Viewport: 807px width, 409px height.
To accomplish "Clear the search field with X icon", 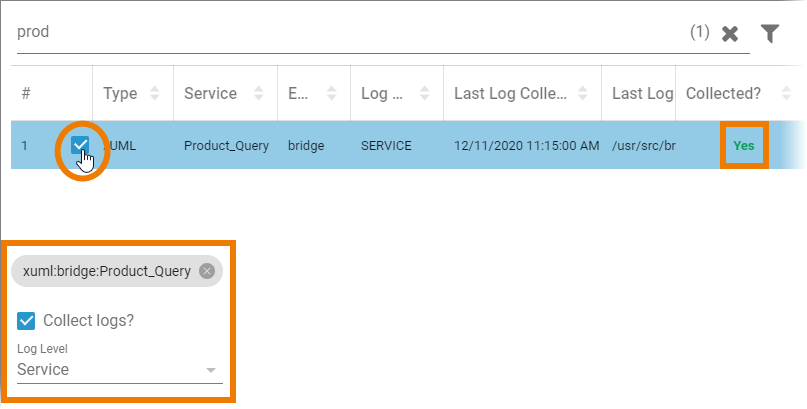I will coord(730,33).
